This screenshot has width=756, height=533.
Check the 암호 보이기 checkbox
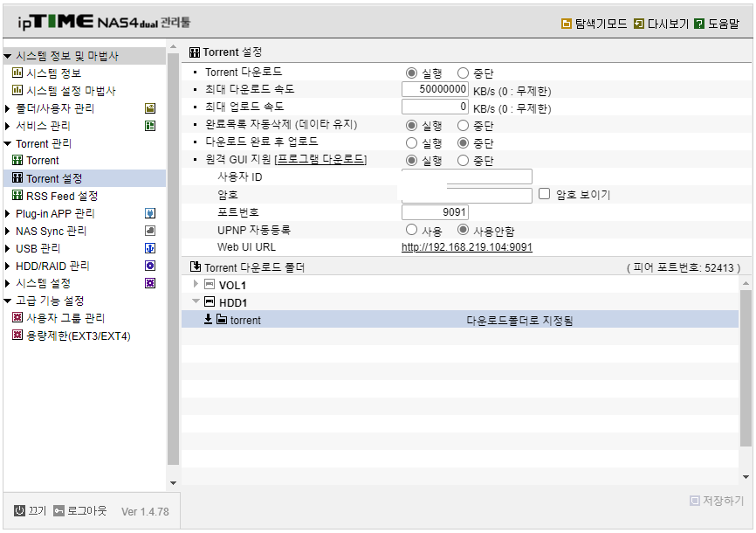pyautogui.click(x=542, y=193)
